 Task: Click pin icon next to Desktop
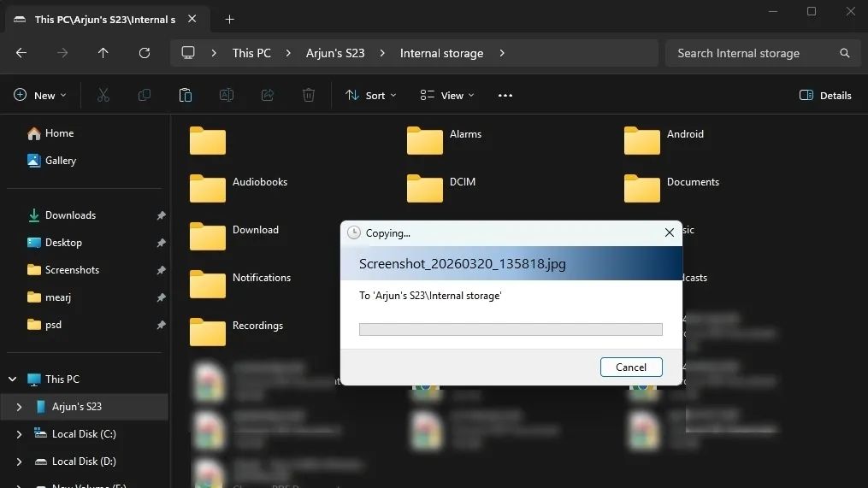point(161,243)
